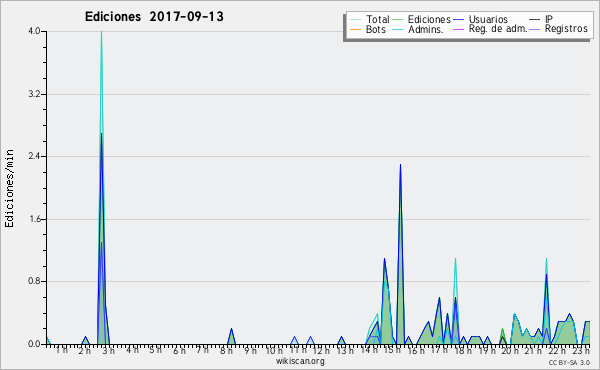
Task: Click the 0.8 value on the y-axis
Action: click(x=35, y=281)
